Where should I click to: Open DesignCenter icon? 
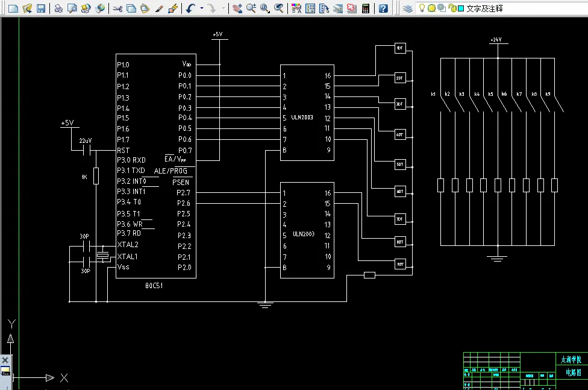310,8
